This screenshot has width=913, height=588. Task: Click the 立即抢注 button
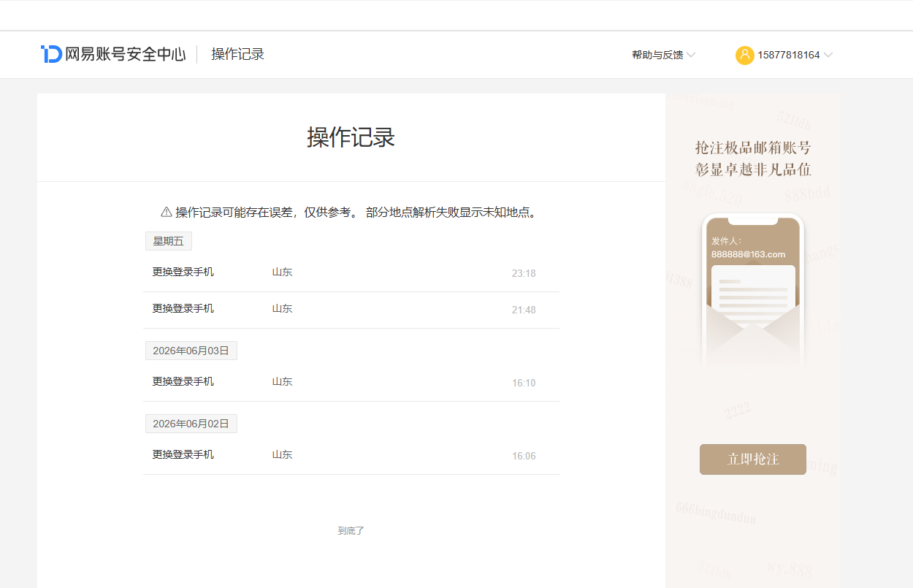point(753,459)
